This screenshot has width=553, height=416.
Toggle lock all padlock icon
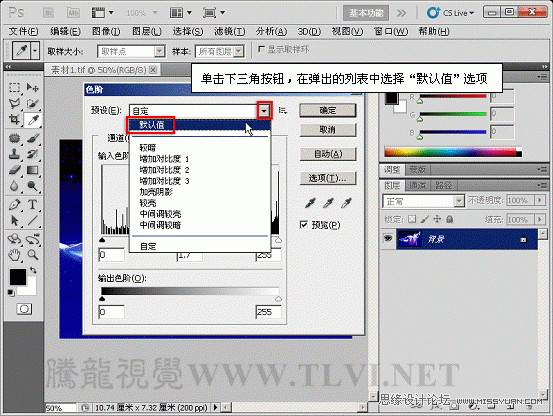point(449,219)
